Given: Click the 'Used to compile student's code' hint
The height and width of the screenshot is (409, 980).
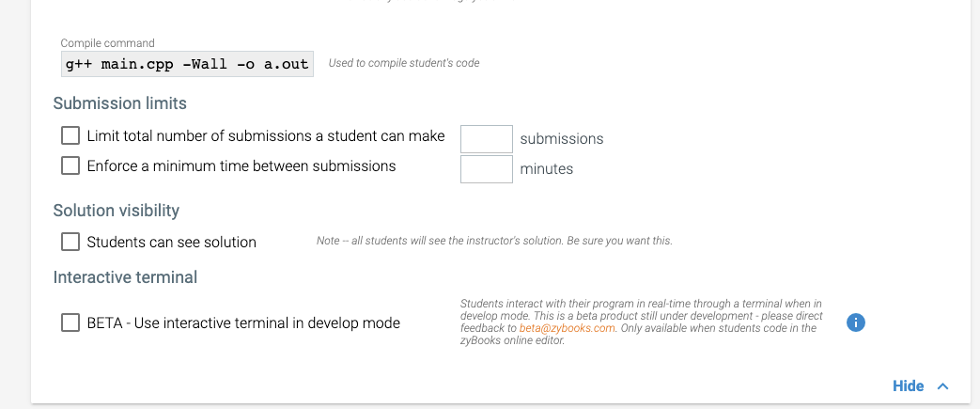Looking at the screenshot, I should pos(404,64).
